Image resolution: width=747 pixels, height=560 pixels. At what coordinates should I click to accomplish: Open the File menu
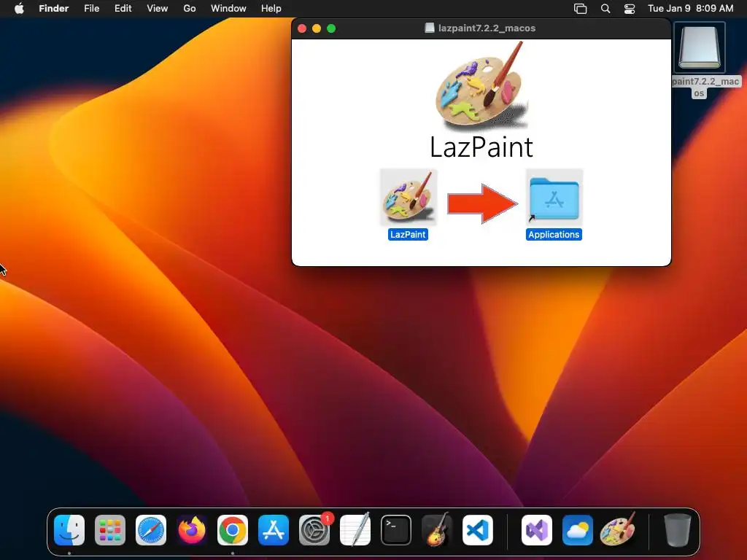click(x=91, y=9)
